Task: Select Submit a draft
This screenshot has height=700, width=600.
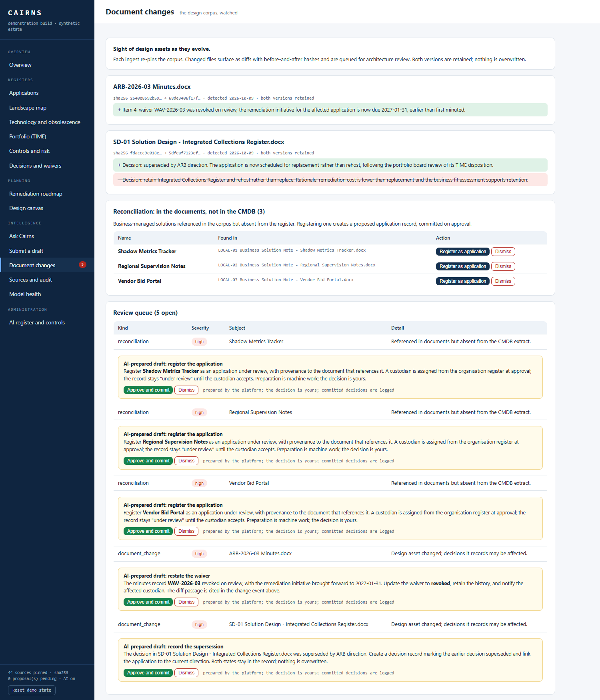Action: [x=26, y=251]
